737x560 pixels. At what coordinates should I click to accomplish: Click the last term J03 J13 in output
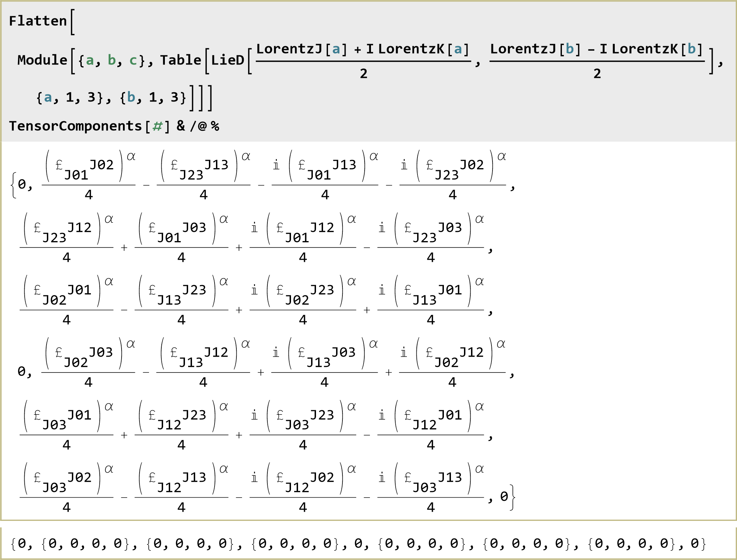[431, 482]
